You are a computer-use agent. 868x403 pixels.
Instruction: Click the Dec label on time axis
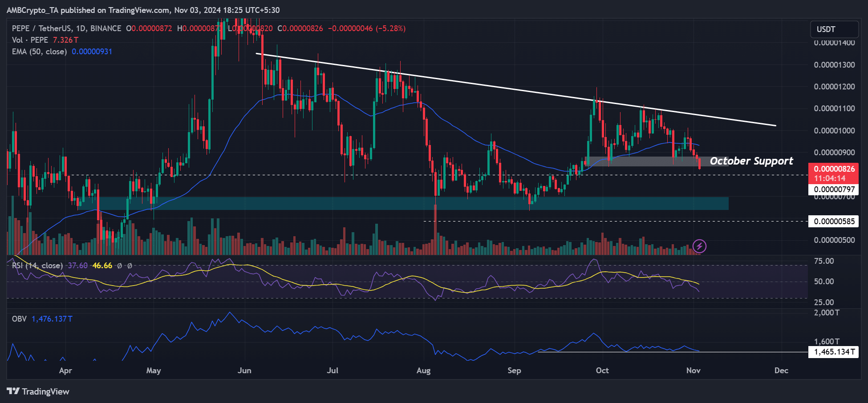pyautogui.click(x=781, y=371)
